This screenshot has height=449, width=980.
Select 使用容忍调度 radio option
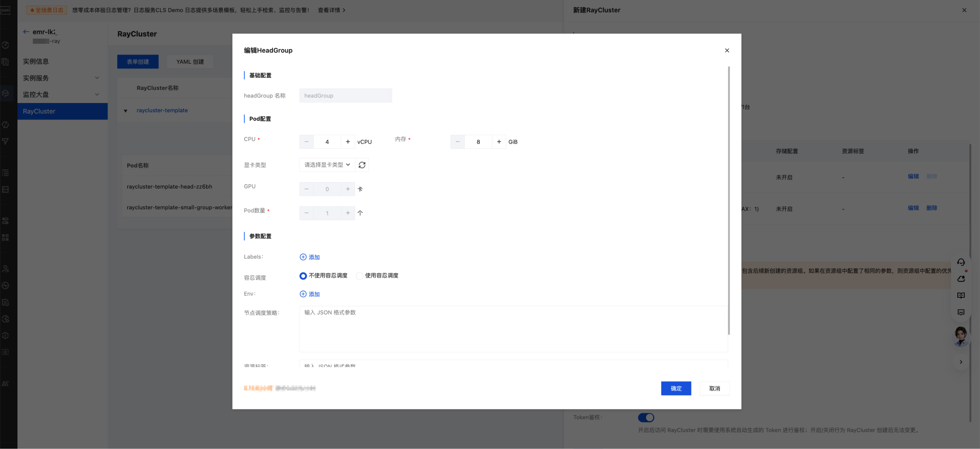coord(359,276)
